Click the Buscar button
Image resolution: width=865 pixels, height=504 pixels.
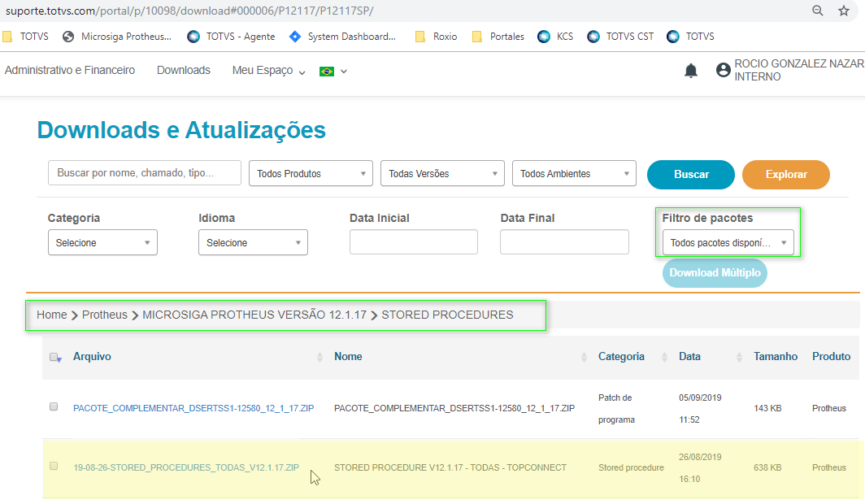click(x=691, y=174)
